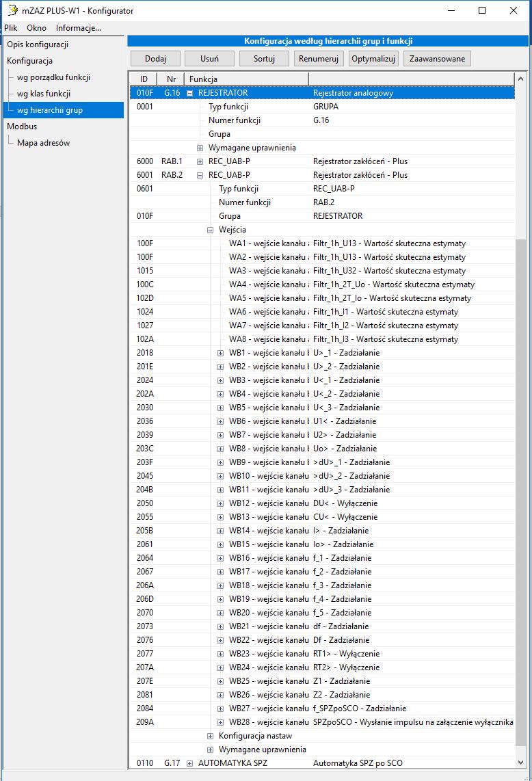Click the Usuń button
This screenshot has width=532, height=781.
tap(209, 59)
